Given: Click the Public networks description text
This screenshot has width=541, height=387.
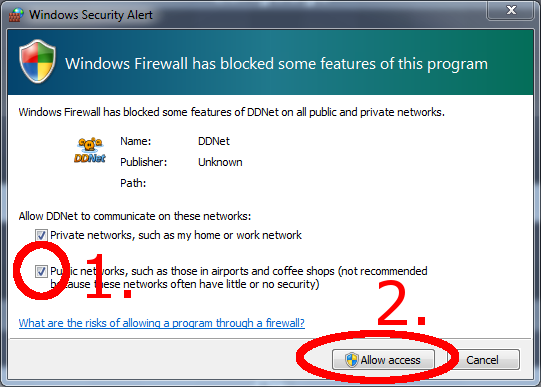Looking at the screenshot, I should click(239, 278).
